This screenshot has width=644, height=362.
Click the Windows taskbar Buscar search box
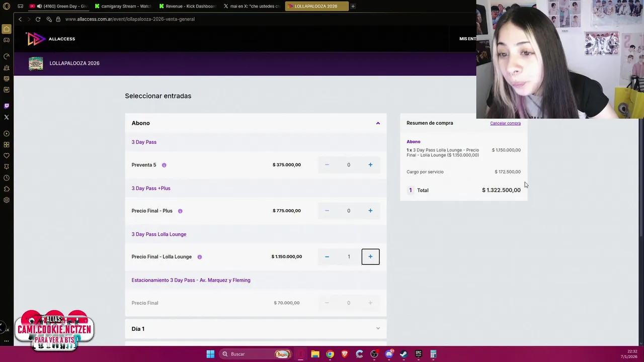coord(256,354)
